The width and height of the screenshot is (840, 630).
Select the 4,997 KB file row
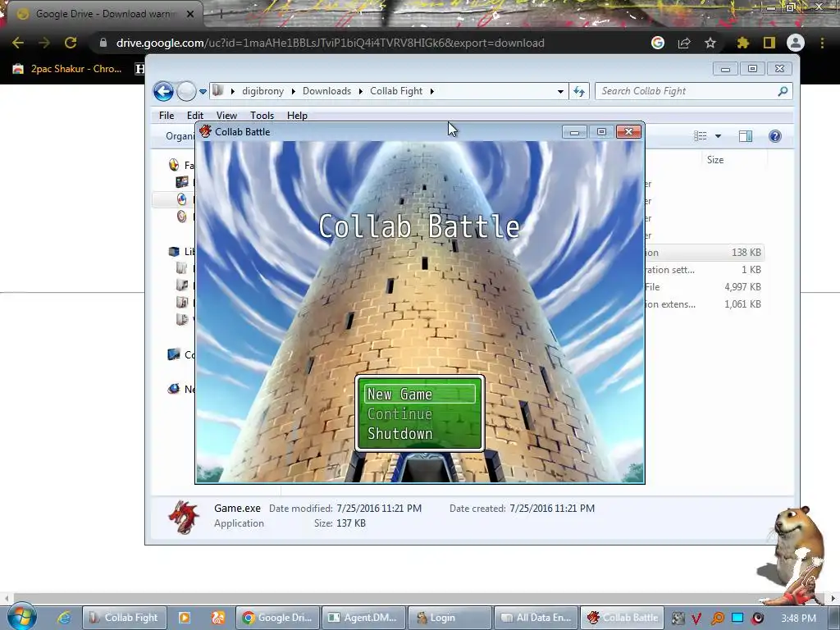[704, 286]
